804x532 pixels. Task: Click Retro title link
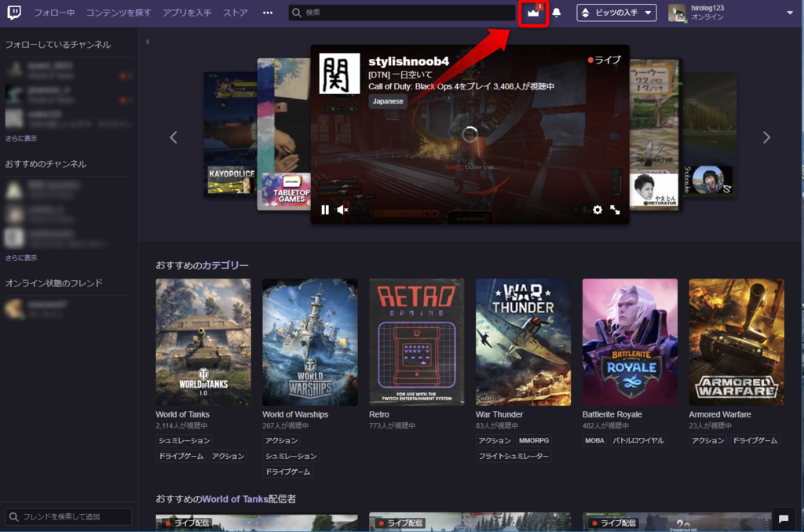click(x=379, y=414)
